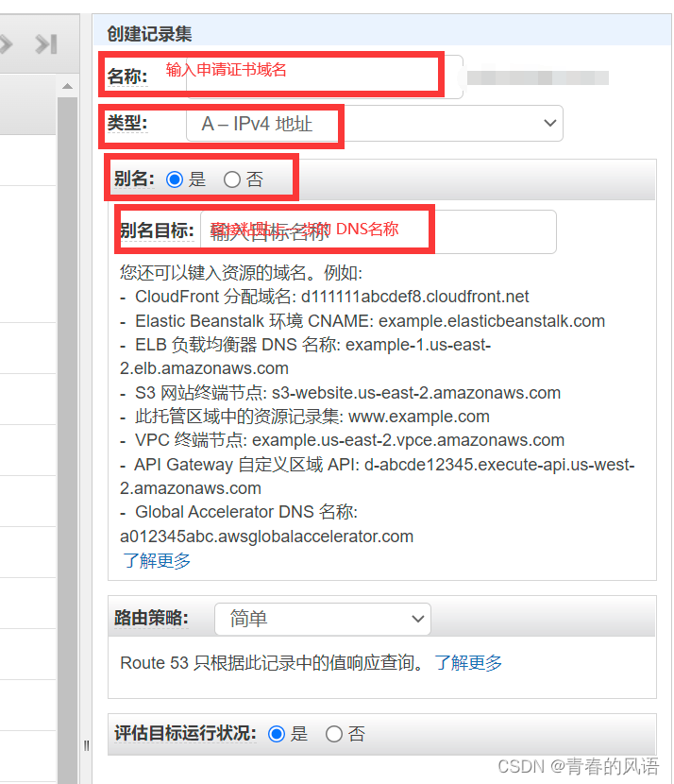Click the next-page pagination arrow icon

pyautogui.click(x=6, y=44)
